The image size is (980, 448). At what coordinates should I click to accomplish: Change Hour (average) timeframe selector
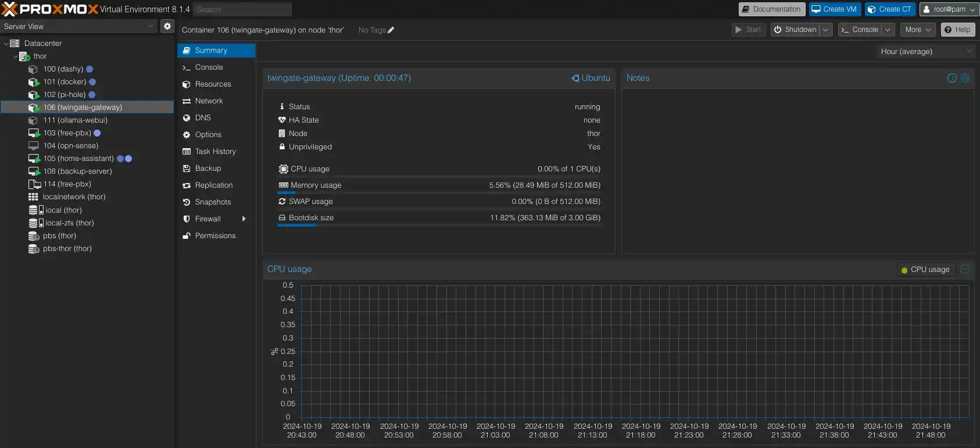click(926, 52)
